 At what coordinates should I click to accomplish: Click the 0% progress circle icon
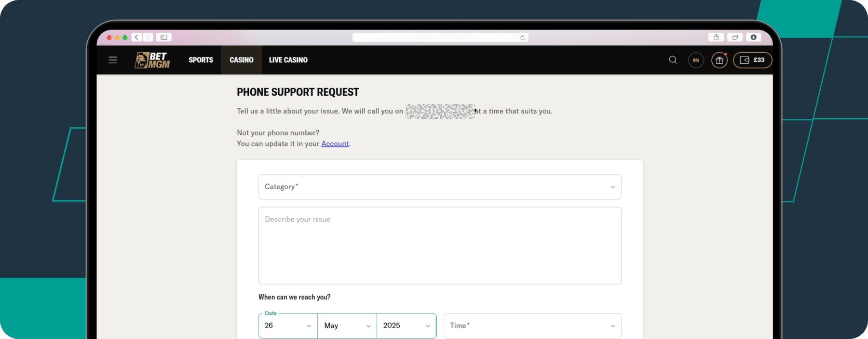[x=696, y=60]
